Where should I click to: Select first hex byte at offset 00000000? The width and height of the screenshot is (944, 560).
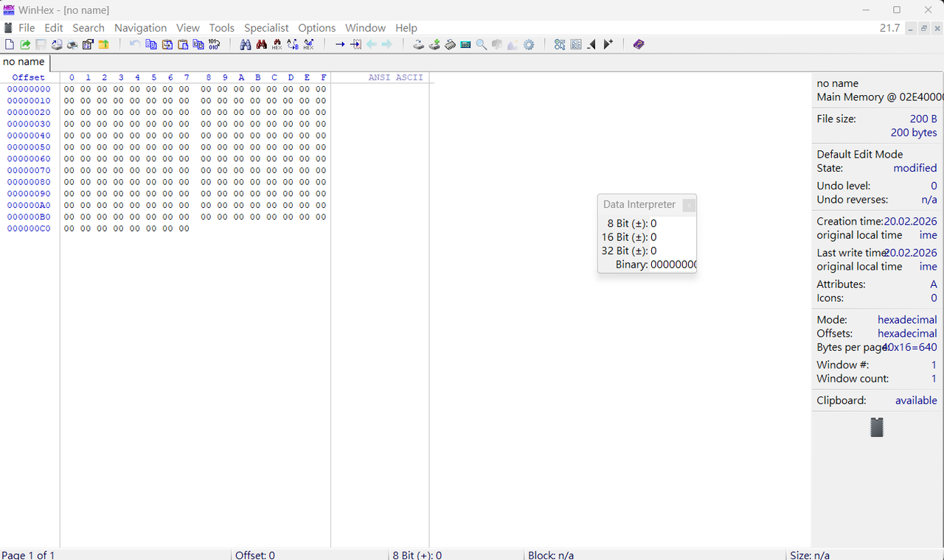69,89
